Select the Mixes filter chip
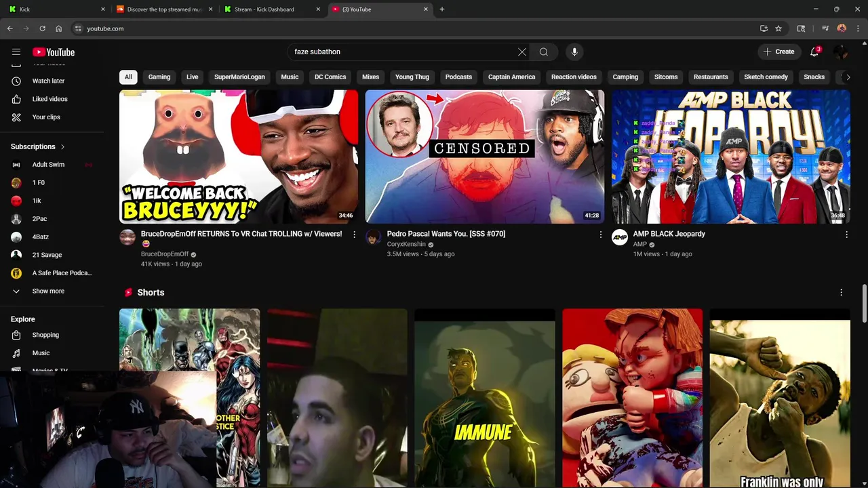The height and width of the screenshot is (488, 868). 370,77
